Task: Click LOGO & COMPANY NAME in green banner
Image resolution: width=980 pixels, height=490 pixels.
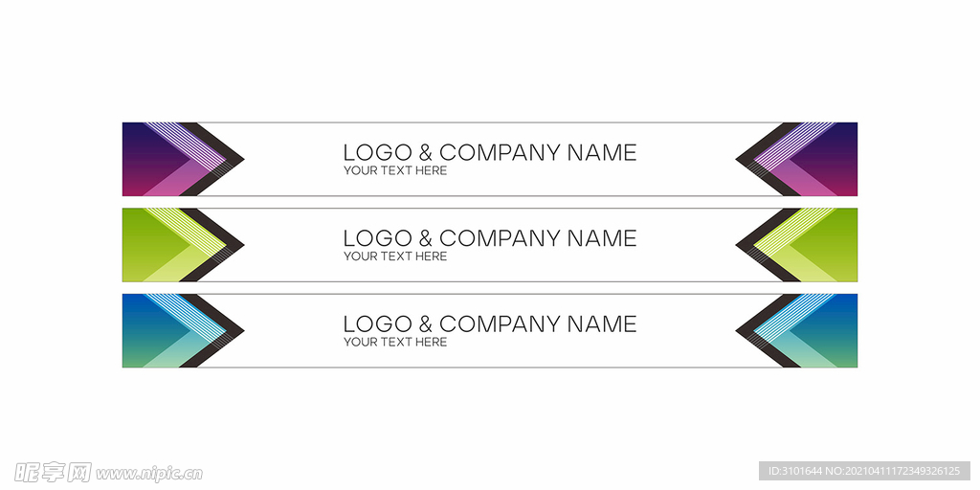Action: [490, 238]
